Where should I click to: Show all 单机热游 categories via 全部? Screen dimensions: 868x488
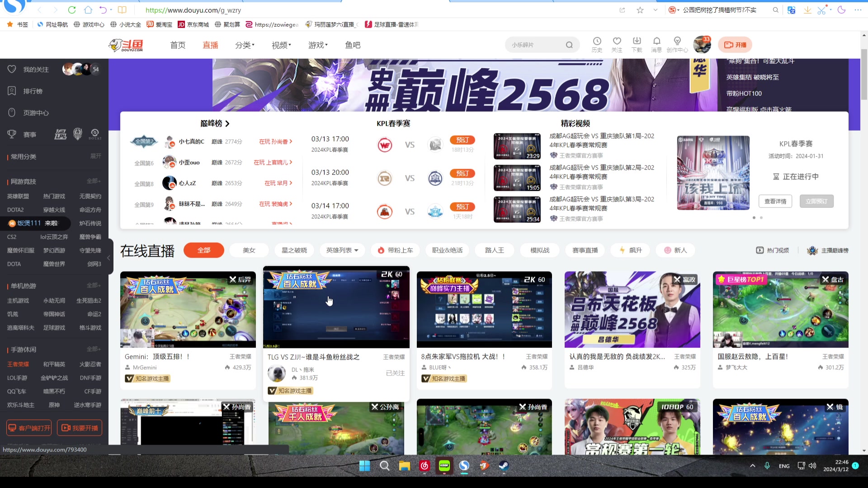(94, 286)
